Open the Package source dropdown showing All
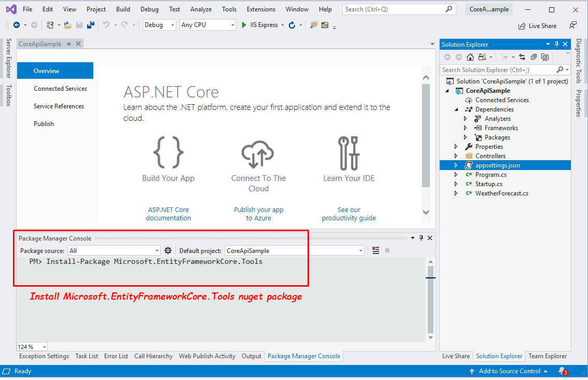588x380 pixels. (x=114, y=250)
